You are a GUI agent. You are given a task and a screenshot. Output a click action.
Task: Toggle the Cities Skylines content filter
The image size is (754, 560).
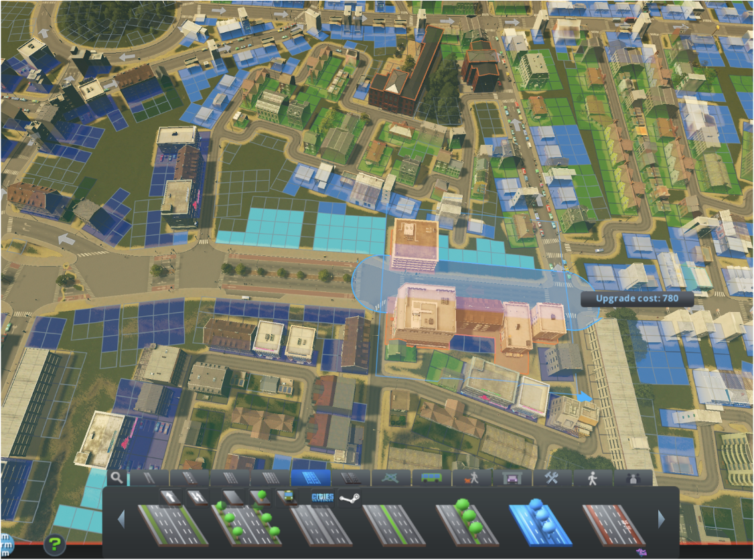point(323,498)
